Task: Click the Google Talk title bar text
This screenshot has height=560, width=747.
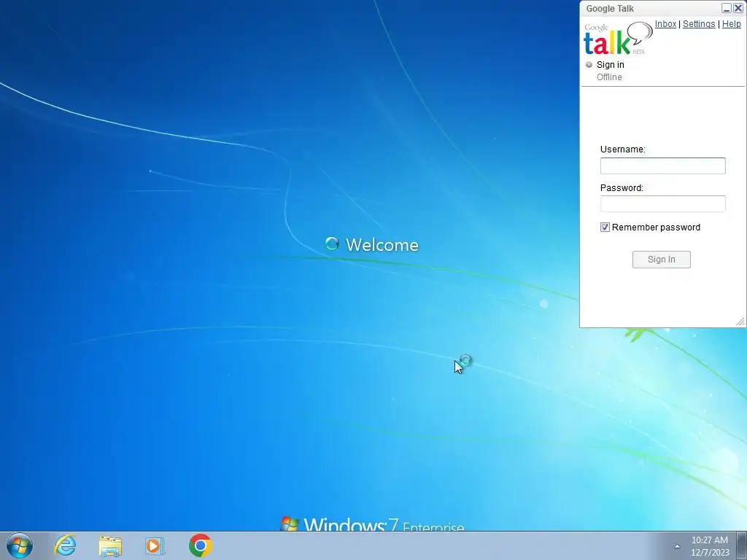Action: pos(610,9)
